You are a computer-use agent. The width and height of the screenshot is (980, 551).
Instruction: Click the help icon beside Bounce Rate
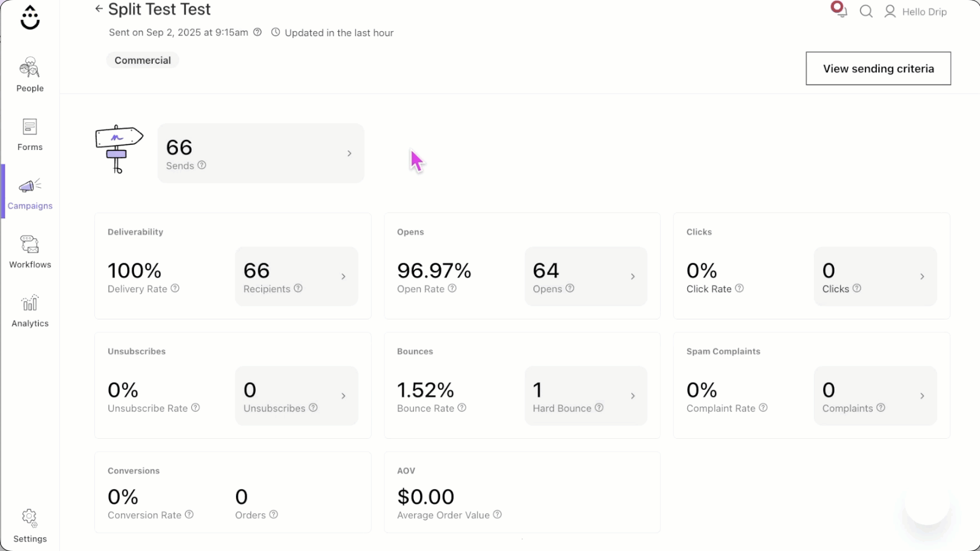pos(462,408)
